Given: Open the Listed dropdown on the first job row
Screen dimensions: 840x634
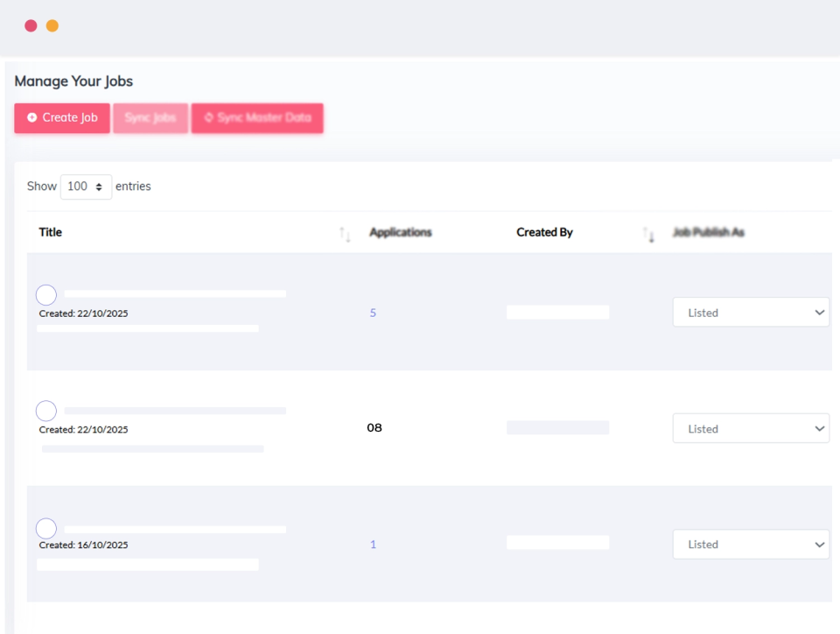Looking at the screenshot, I should coord(751,312).
